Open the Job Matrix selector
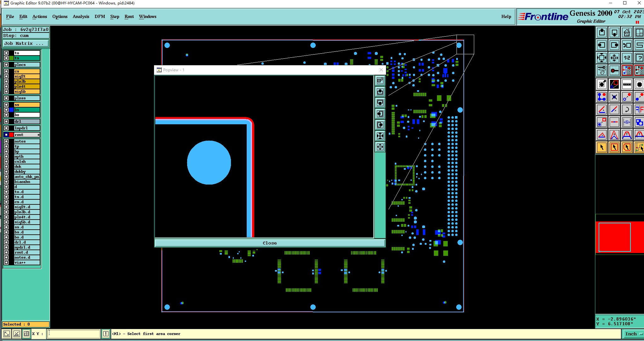Screen dimensions: 644x341 26,44
